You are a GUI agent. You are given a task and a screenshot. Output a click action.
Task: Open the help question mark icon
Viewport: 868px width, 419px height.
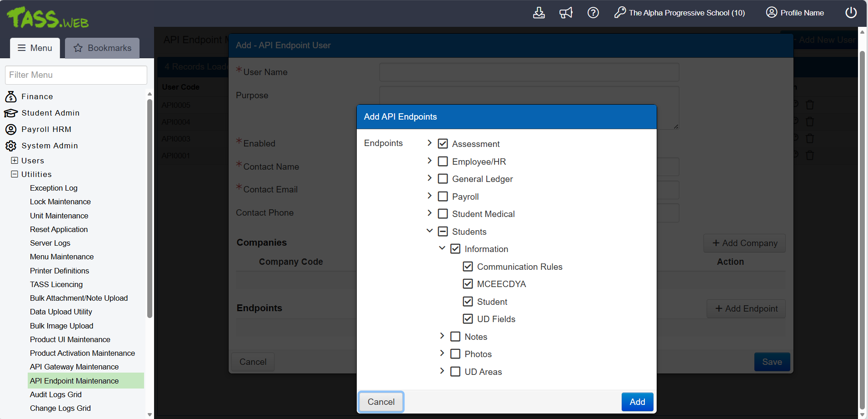[593, 13]
